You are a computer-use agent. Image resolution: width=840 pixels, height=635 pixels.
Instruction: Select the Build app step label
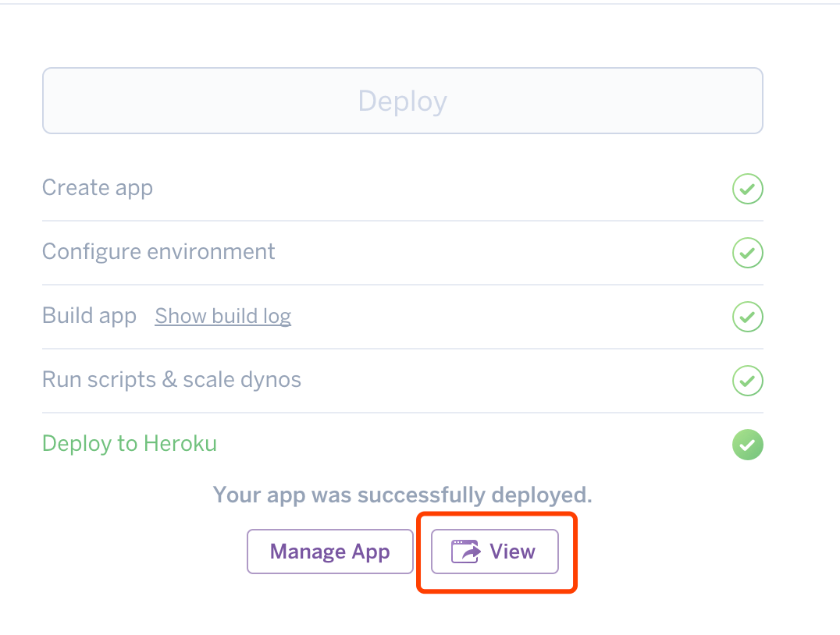[90, 316]
